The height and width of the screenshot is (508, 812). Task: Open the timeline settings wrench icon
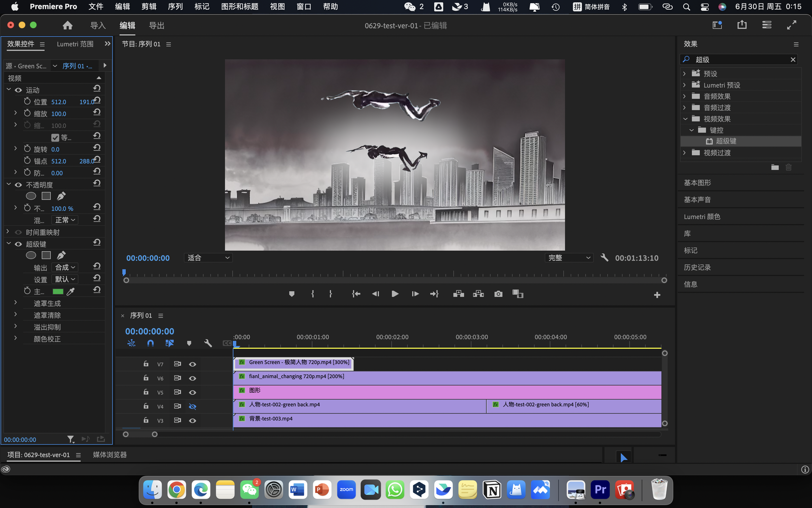coord(208,343)
